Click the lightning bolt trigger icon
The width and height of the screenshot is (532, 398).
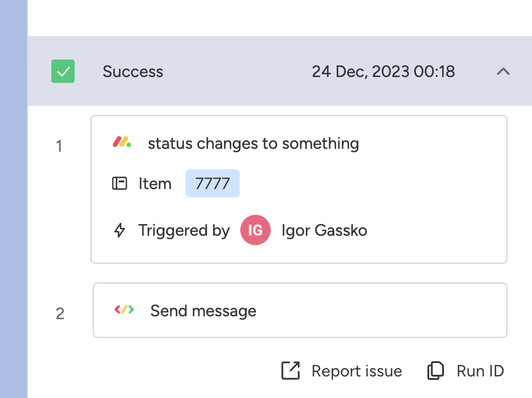click(120, 230)
